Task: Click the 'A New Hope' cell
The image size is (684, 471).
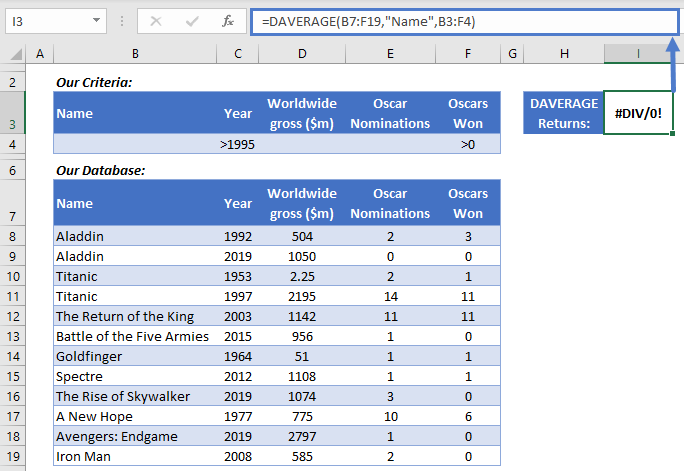Action: tap(135, 416)
